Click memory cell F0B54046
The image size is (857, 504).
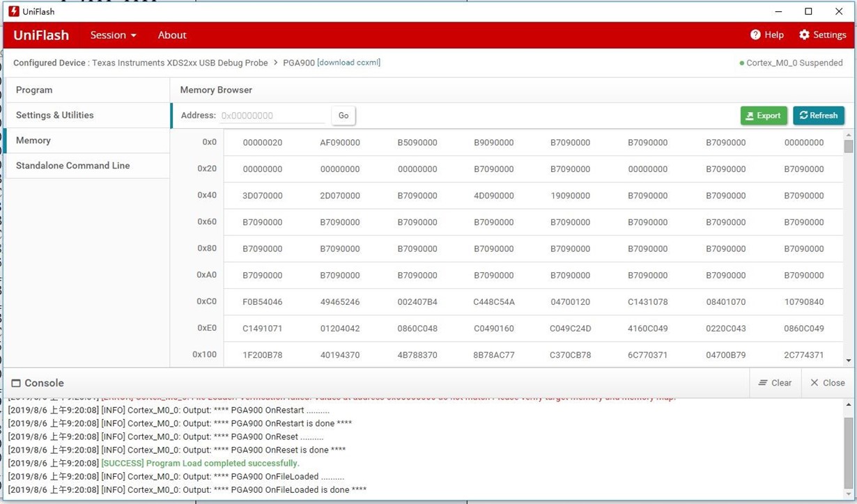pyautogui.click(x=263, y=302)
